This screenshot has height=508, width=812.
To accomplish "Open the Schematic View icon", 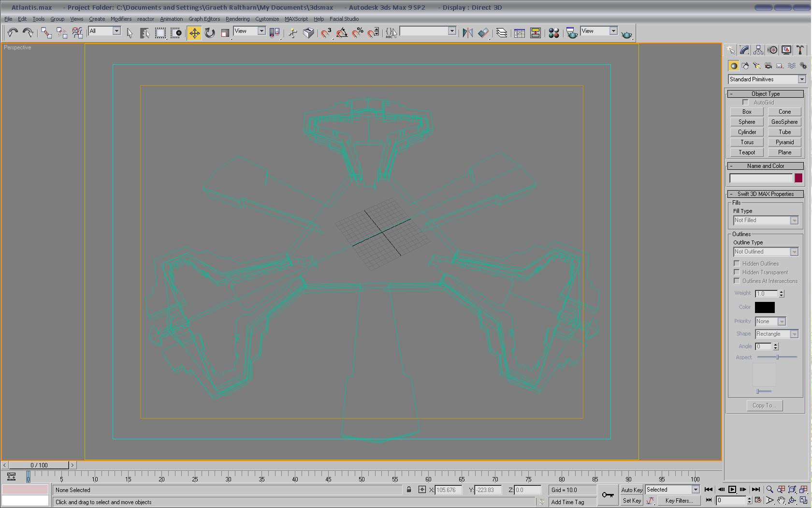I will (x=536, y=33).
